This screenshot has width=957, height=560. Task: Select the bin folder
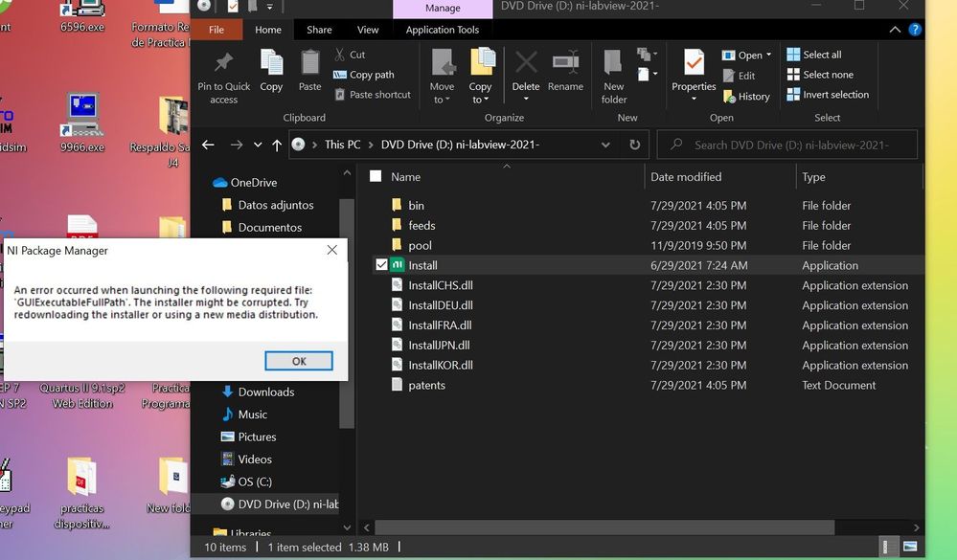coord(416,206)
